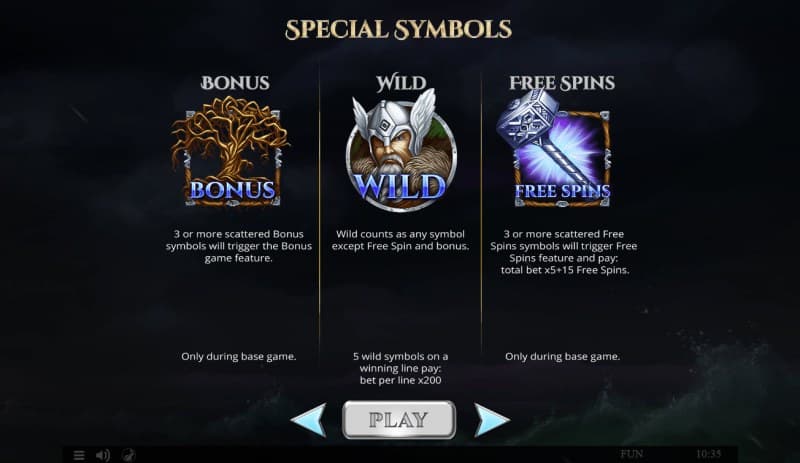800x463 pixels.
Task: Click the round icon beside the speaker
Action: [129, 455]
